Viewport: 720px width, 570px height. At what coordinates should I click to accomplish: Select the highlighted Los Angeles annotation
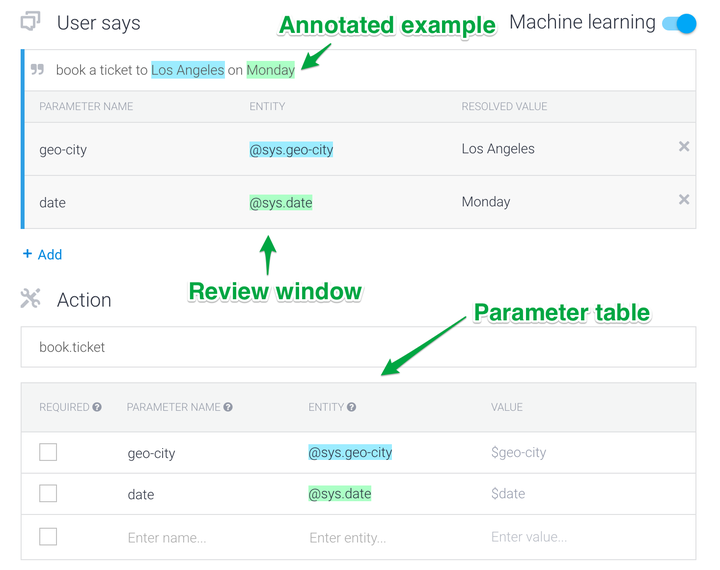pyautogui.click(x=187, y=70)
